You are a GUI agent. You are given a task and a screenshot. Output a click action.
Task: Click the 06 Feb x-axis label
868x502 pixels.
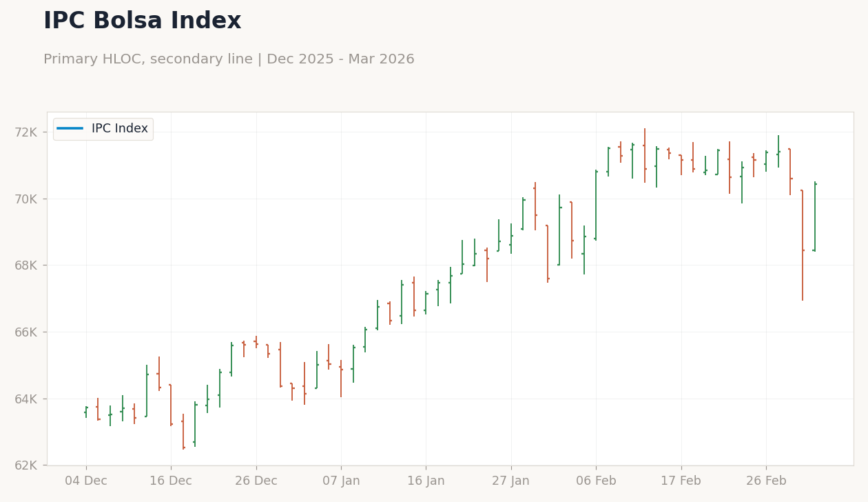pos(596,481)
